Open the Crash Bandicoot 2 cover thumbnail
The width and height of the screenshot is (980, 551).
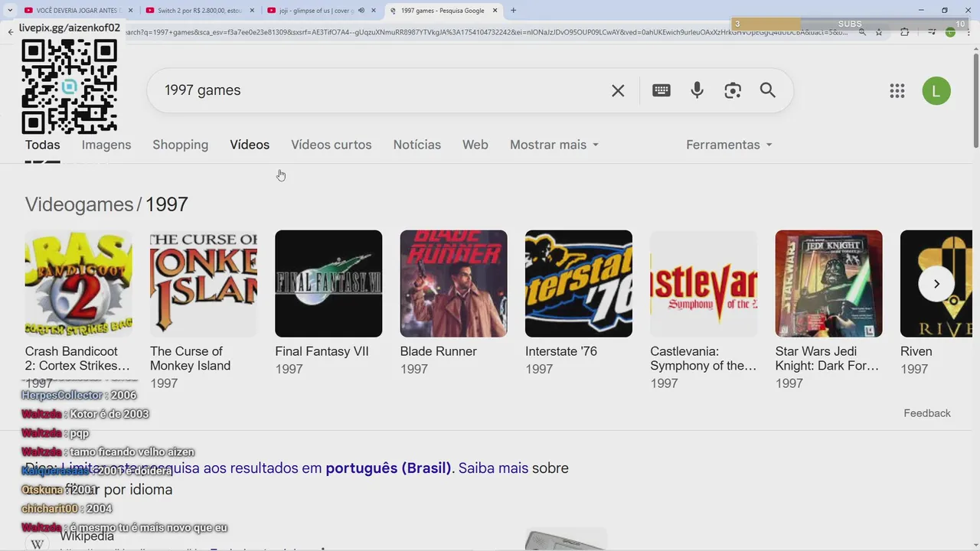pos(78,283)
